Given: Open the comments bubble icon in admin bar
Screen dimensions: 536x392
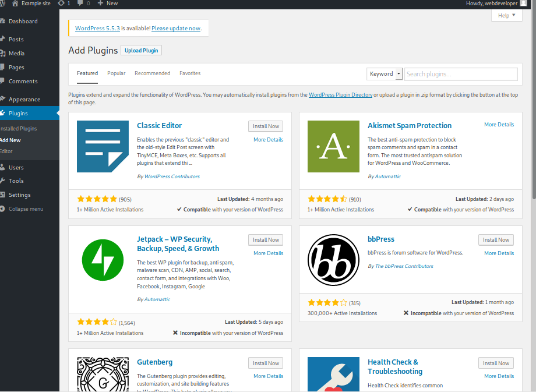Looking at the screenshot, I should coord(80,3).
